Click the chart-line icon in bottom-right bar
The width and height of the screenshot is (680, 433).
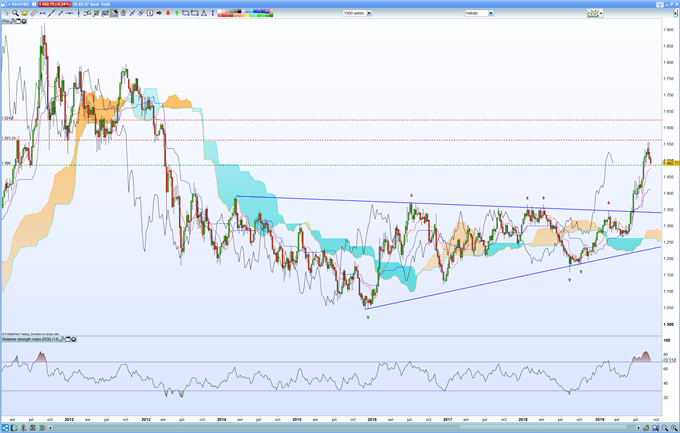646,428
